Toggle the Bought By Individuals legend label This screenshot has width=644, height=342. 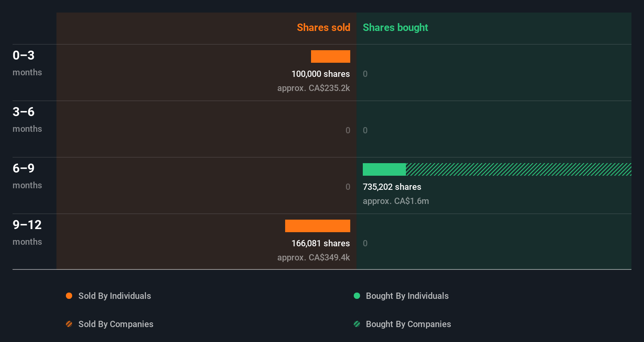click(407, 296)
